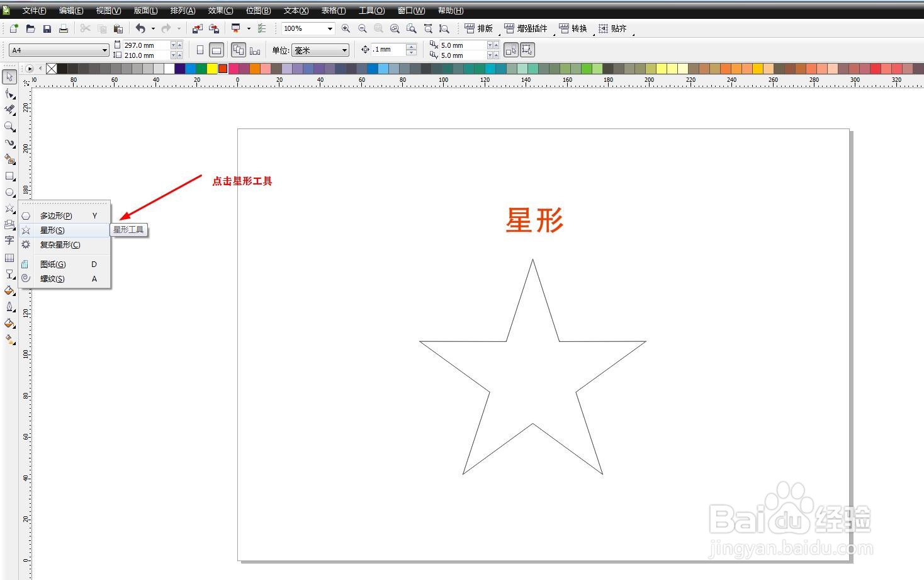Choose 螺纹(S) from the flyout

point(64,278)
